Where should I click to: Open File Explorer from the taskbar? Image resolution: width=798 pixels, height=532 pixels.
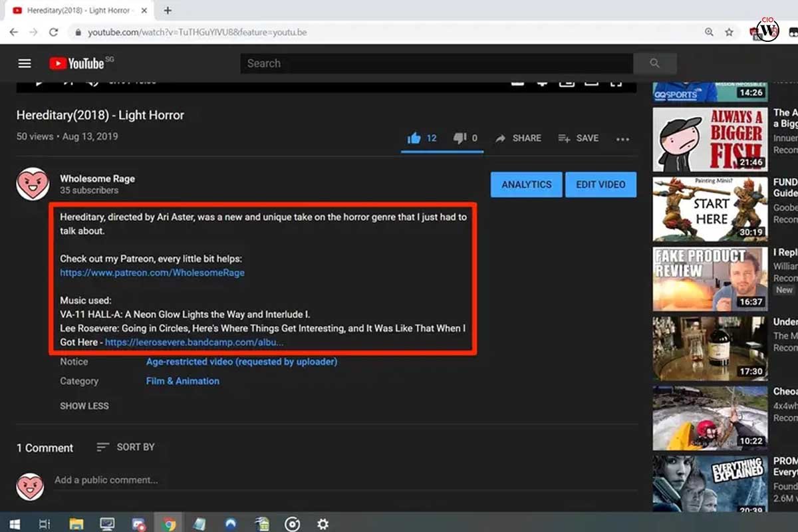tap(76, 524)
